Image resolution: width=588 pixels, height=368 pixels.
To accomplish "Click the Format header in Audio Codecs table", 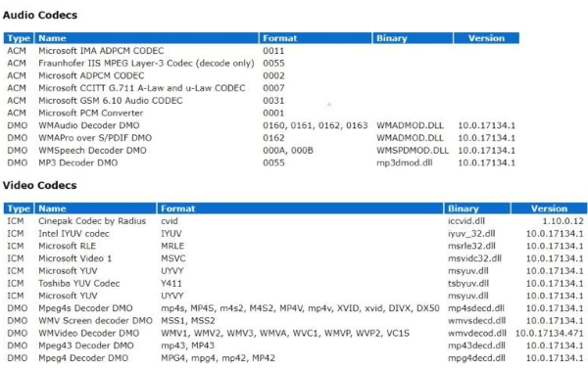I will 315,38.
